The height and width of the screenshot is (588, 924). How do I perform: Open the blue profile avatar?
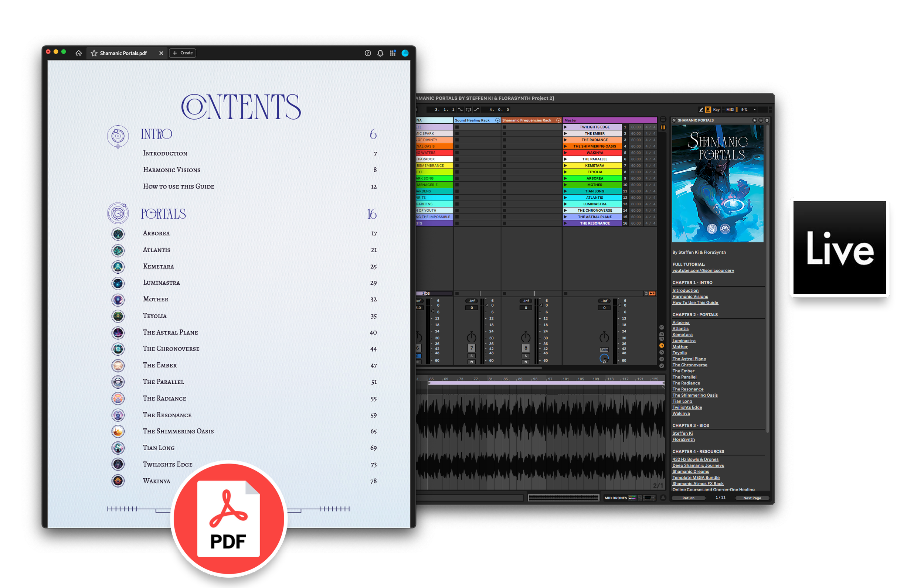point(405,53)
